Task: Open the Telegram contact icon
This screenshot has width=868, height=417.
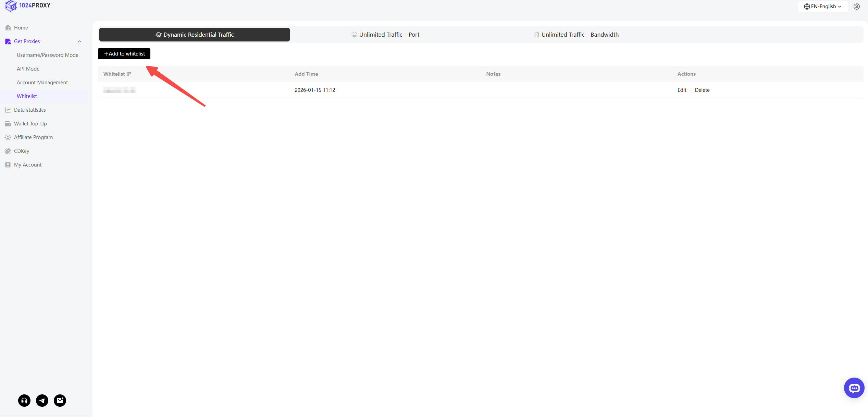Action: tap(42, 400)
